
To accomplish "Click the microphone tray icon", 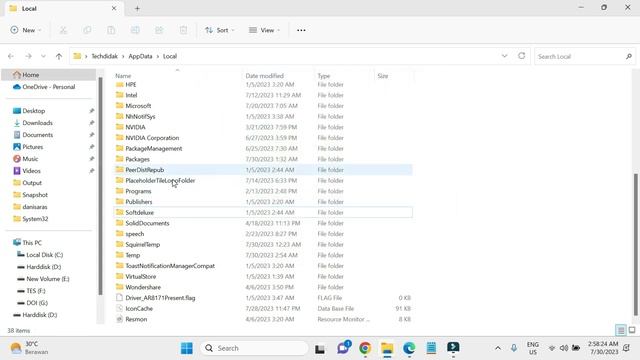I will pos(513,348).
